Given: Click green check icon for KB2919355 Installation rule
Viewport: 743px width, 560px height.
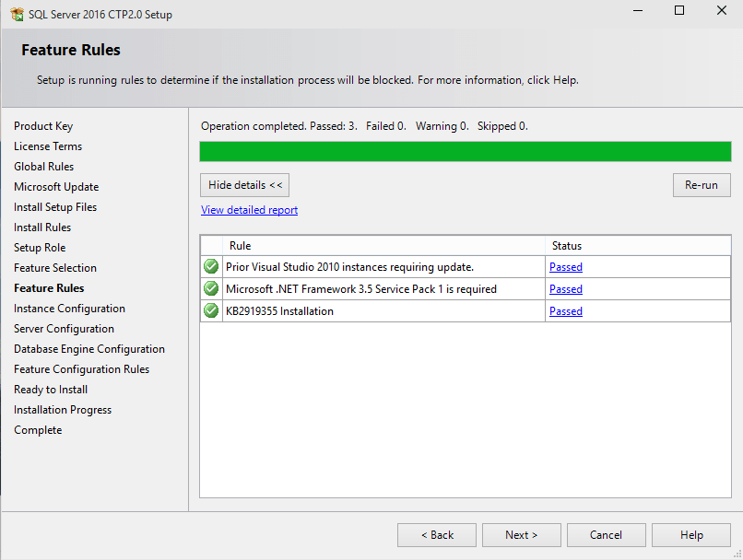Looking at the screenshot, I should point(211,311).
